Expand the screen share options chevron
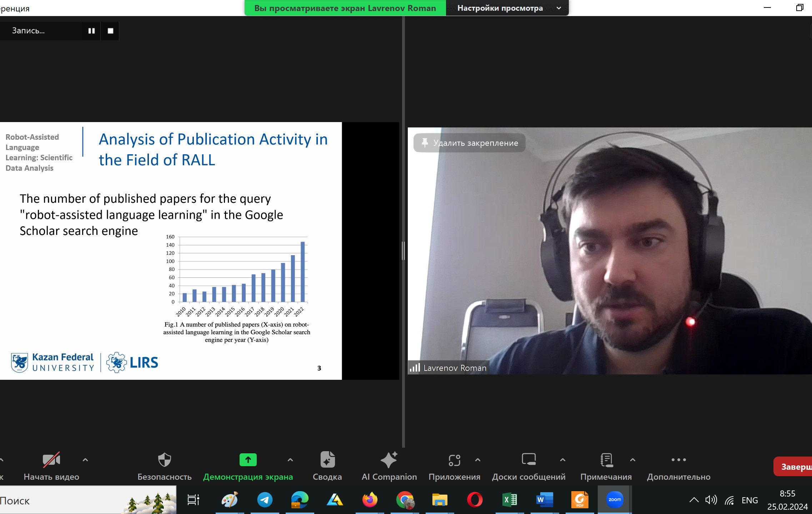The height and width of the screenshot is (514, 812). tap(290, 460)
